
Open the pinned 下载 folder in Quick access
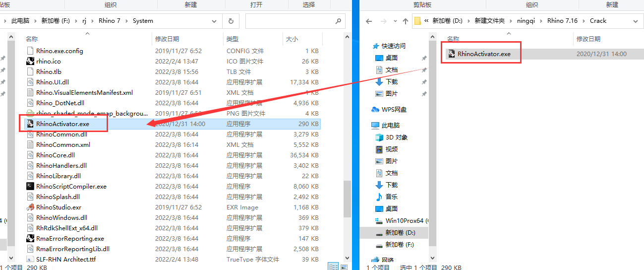pos(386,81)
